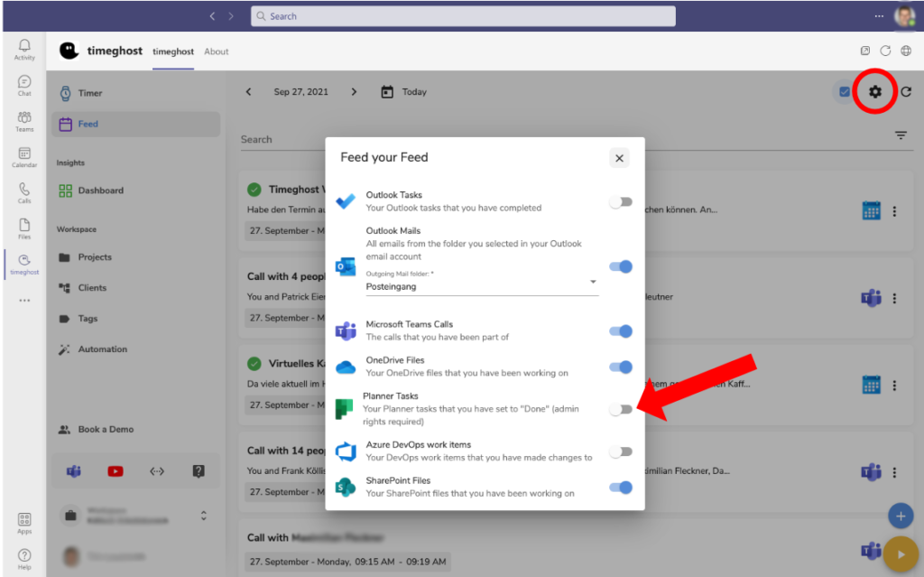Click the refresh icon beside the gear

coord(906,91)
